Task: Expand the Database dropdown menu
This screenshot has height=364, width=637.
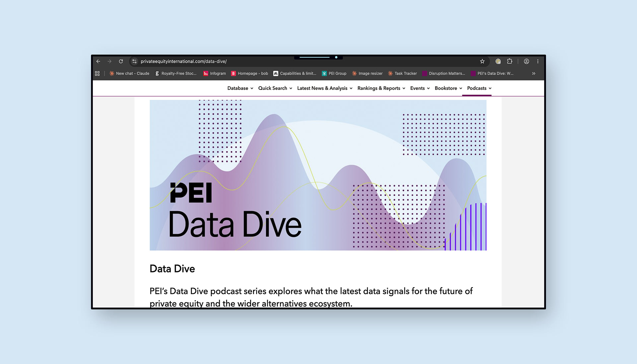Action: 240,88
